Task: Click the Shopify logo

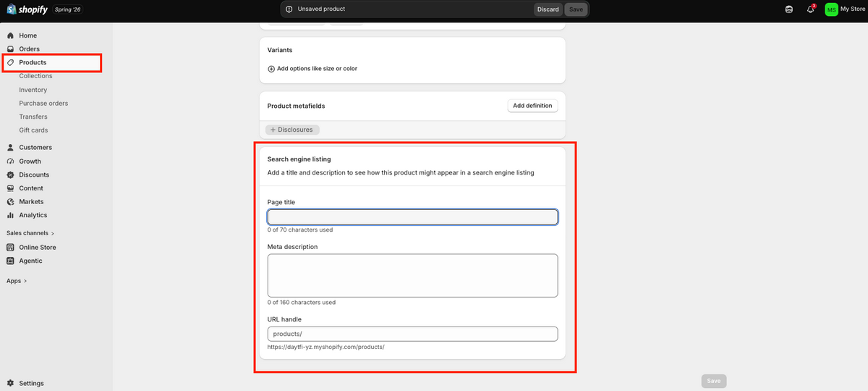Action: [27, 9]
